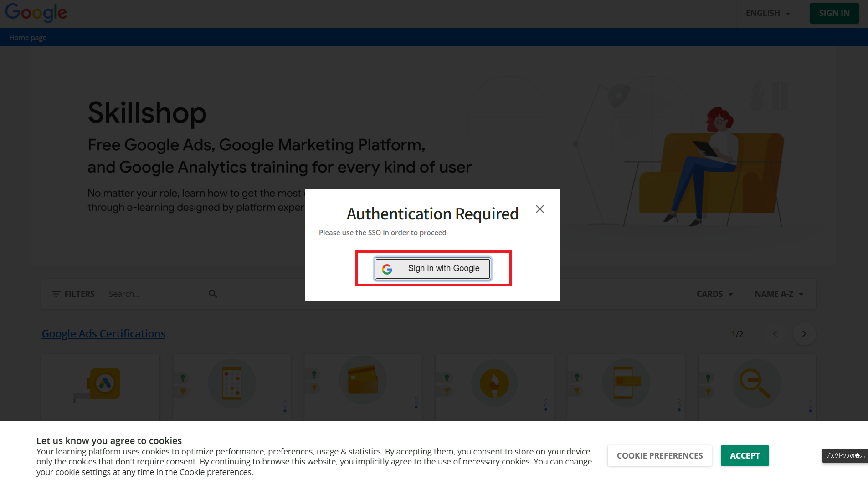The image size is (868, 490).
Task: Open the Google Ads measuring tape card
Action: point(100,388)
